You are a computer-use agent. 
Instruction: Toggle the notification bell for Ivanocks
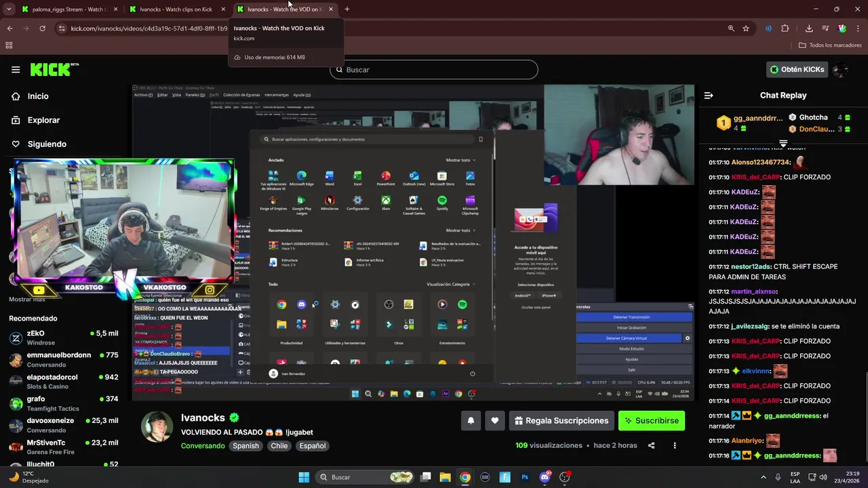(471, 420)
